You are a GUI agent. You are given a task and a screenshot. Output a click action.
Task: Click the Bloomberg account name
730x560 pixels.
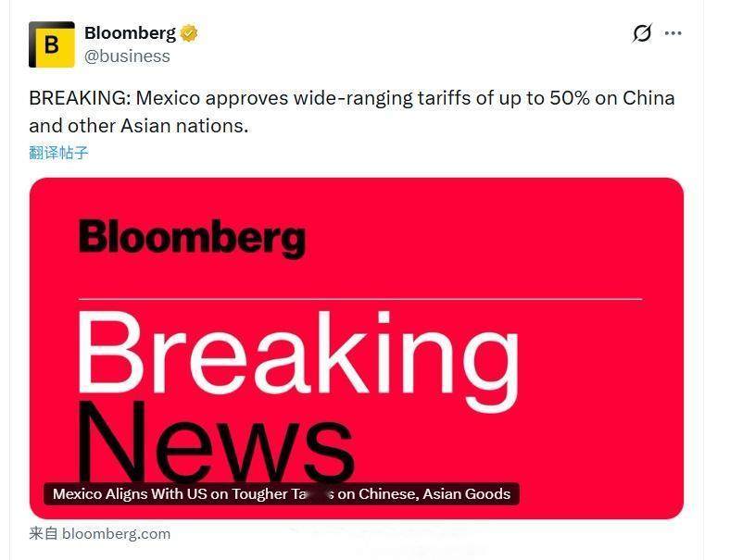point(131,33)
